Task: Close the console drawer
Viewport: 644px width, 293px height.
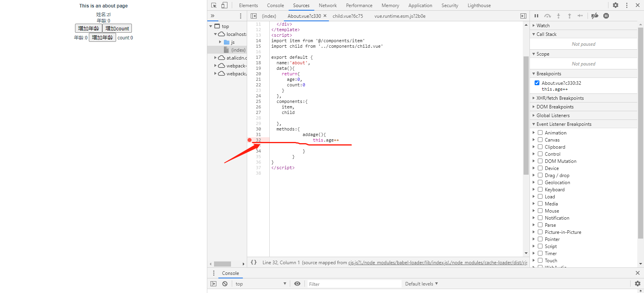Action: coord(637,273)
